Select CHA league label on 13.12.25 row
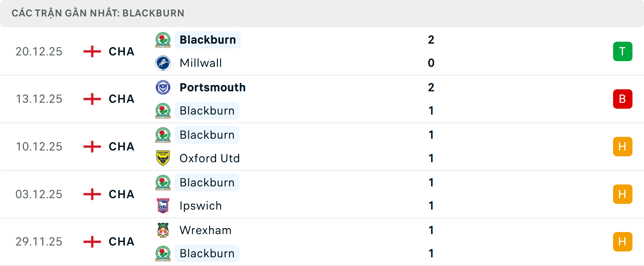 (121, 99)
